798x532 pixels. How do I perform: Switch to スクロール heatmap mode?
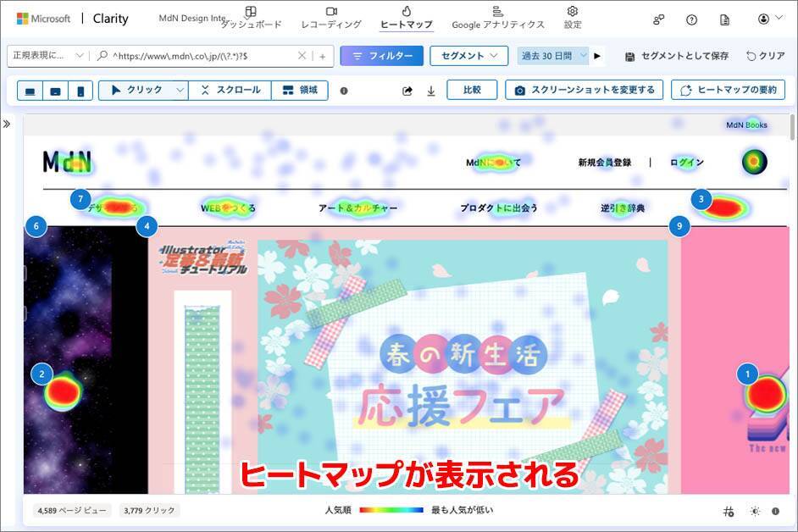pos(230,90)
